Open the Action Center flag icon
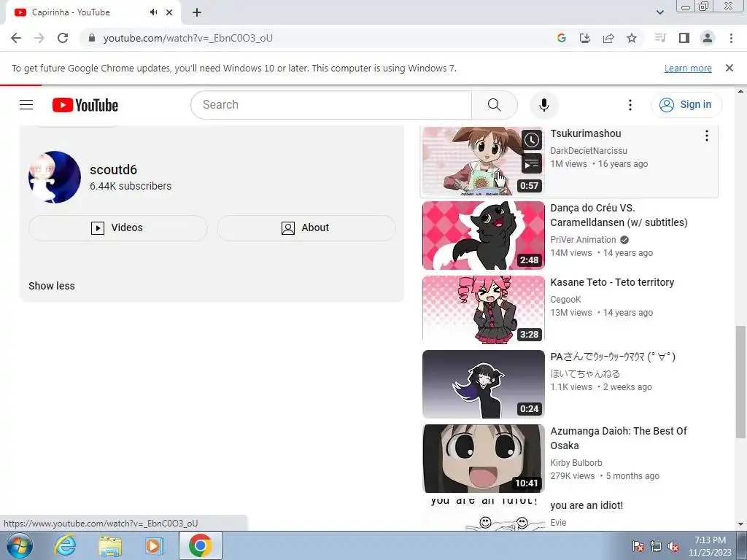 pyautogui.click(x=638, y=546)
